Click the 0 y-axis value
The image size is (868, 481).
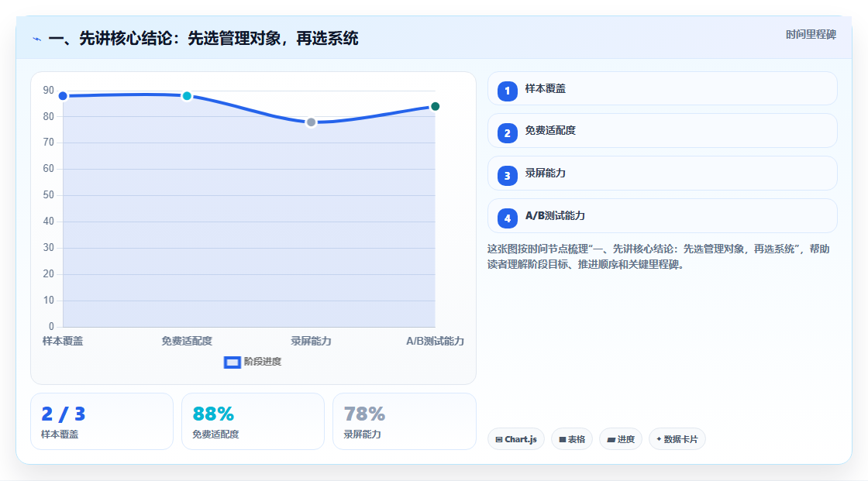coord(51,327)
